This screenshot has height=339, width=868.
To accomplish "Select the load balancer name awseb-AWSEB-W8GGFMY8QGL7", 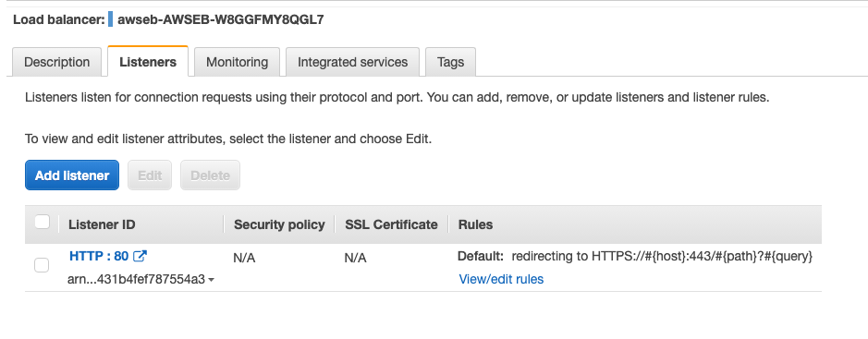I will tap(220, 19).
